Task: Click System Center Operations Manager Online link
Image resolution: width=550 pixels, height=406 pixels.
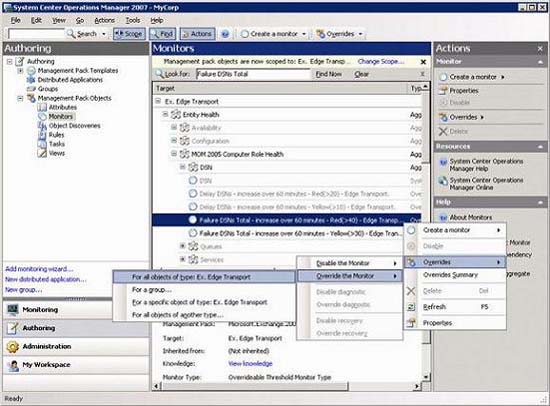Action: click(486, 184)
